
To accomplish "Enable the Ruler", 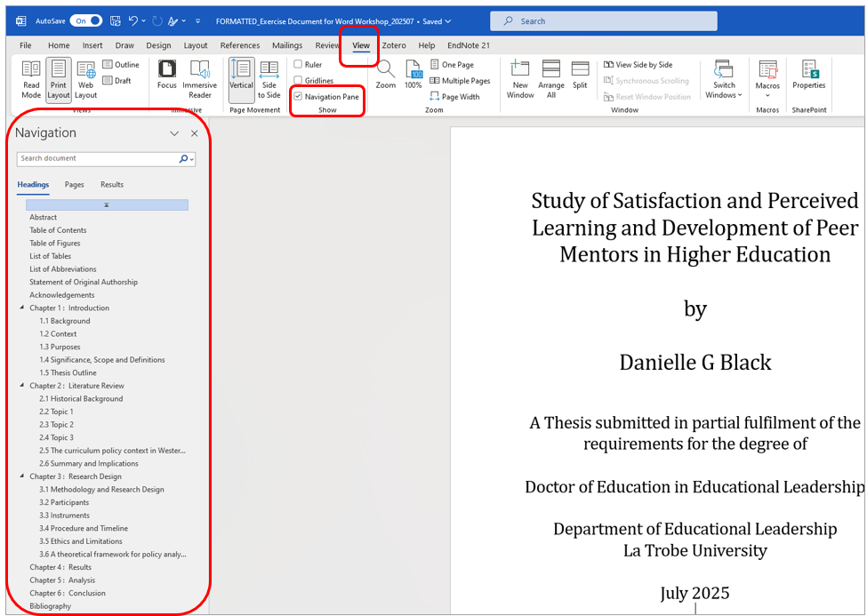I will pos(298,64).
